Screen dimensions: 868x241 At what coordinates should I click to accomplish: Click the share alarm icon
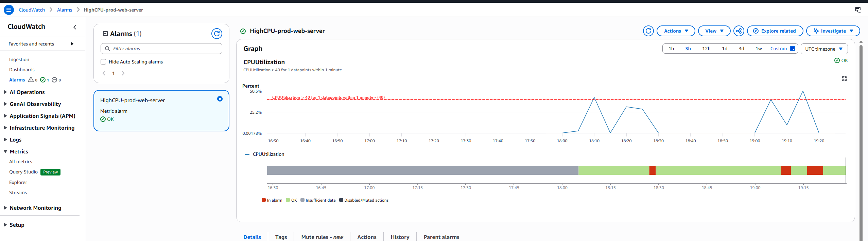tap(739, 31)
